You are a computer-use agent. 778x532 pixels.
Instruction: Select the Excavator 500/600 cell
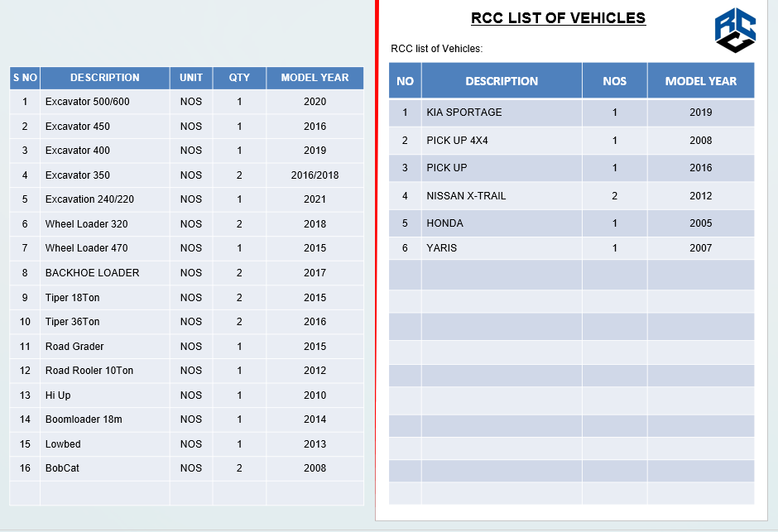(x=104, y=102)
